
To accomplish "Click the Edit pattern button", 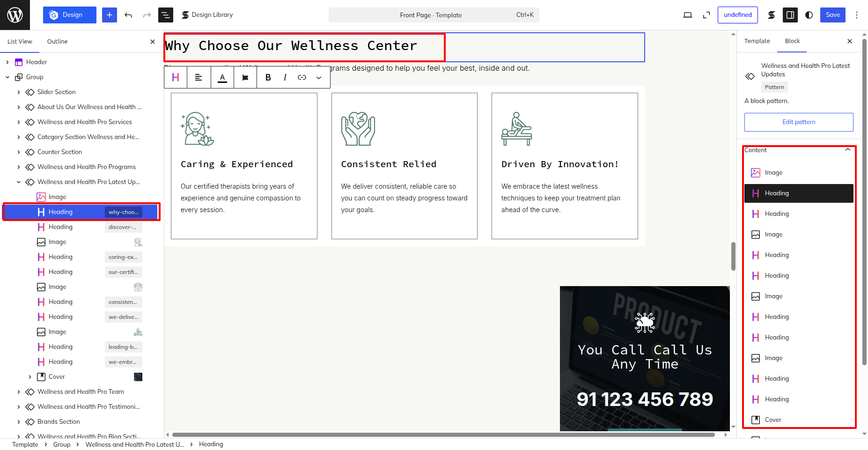I will 799,122.
